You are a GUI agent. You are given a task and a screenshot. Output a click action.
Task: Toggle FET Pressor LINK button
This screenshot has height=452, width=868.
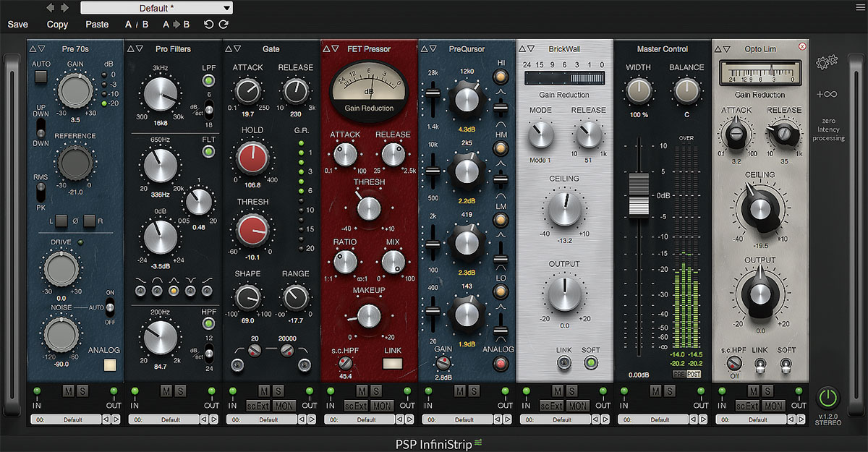tap(392, 364)
